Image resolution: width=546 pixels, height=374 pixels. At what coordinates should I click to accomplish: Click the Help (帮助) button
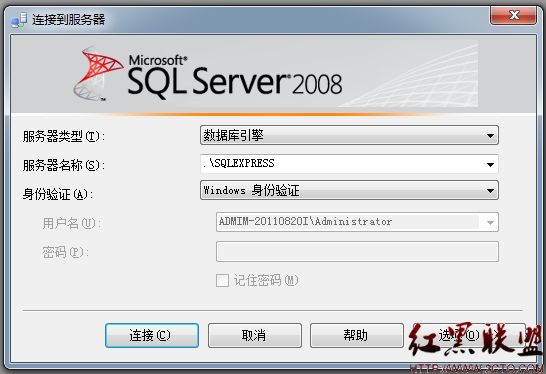click(357, 335)
